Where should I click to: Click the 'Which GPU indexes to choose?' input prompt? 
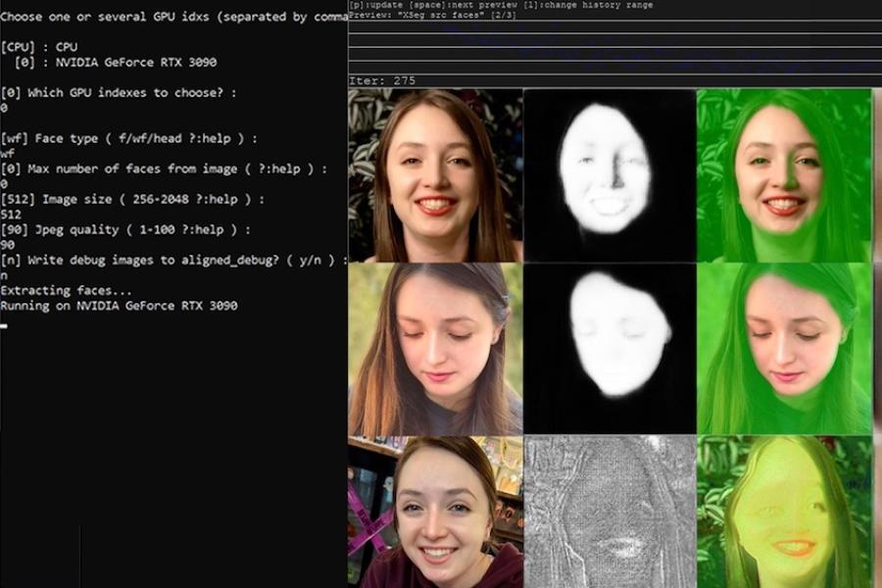click(118, 92)
